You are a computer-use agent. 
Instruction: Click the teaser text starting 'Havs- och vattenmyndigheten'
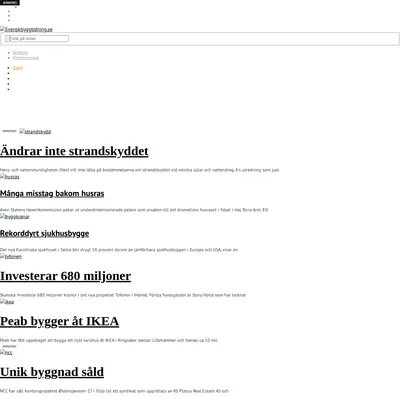tap(139, 170)
